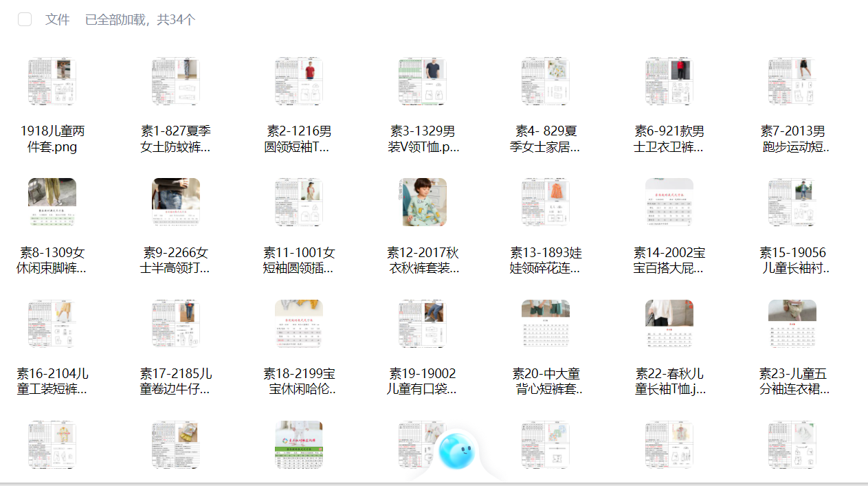This screenshot has height=486, width=868.
Task: Click the 素14-2002宝宝百搭大屁 file name
Action: click(x=669, y=260)
